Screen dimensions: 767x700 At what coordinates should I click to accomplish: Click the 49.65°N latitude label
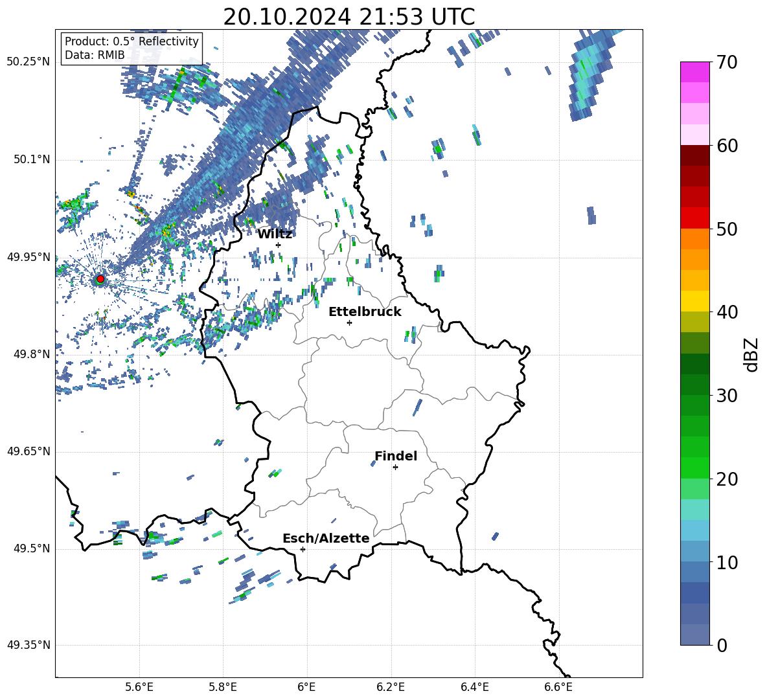click(29, 451)
